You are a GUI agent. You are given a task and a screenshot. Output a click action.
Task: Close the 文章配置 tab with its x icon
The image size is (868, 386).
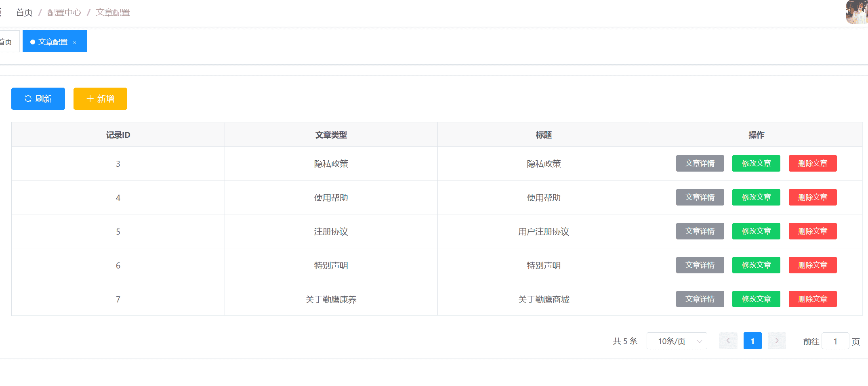point(74,42)
